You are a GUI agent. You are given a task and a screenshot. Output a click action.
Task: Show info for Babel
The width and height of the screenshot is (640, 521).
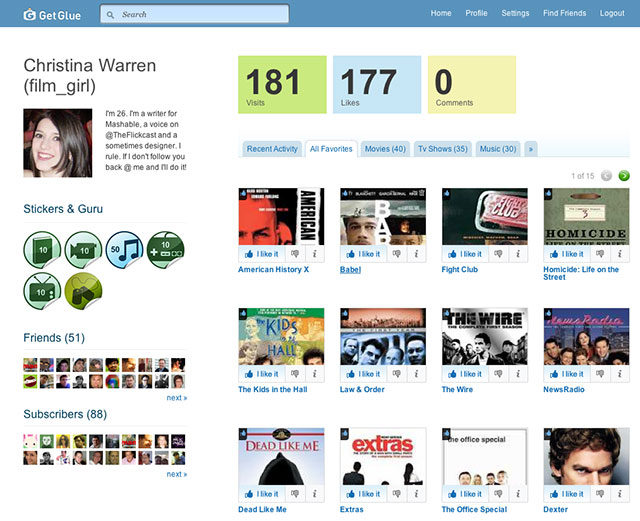(x=416, y=254)
